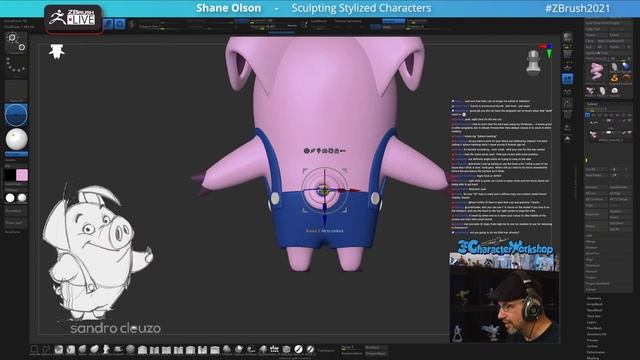Open the white sphere material thumbnail
The height and width of the screenshot is (360, 640).
pos(16,139)
